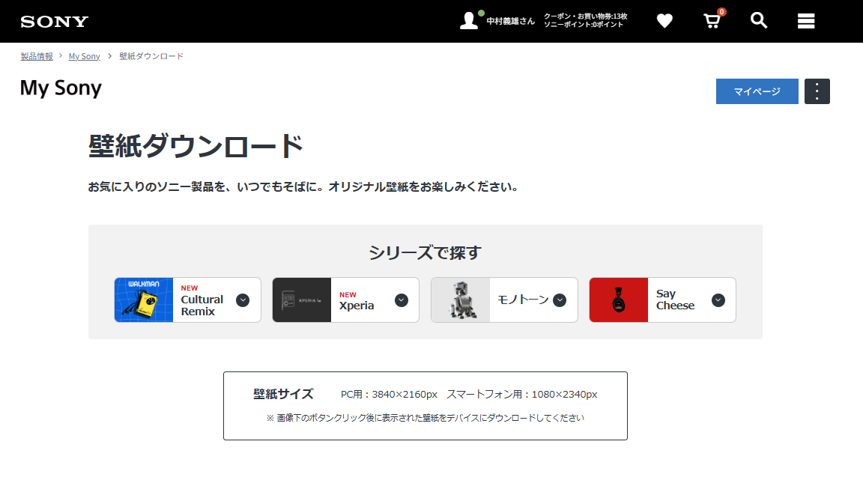The width and height of the screenshot is (863, 504).
Task: Click the My Sony page heading
Action: 61,88
